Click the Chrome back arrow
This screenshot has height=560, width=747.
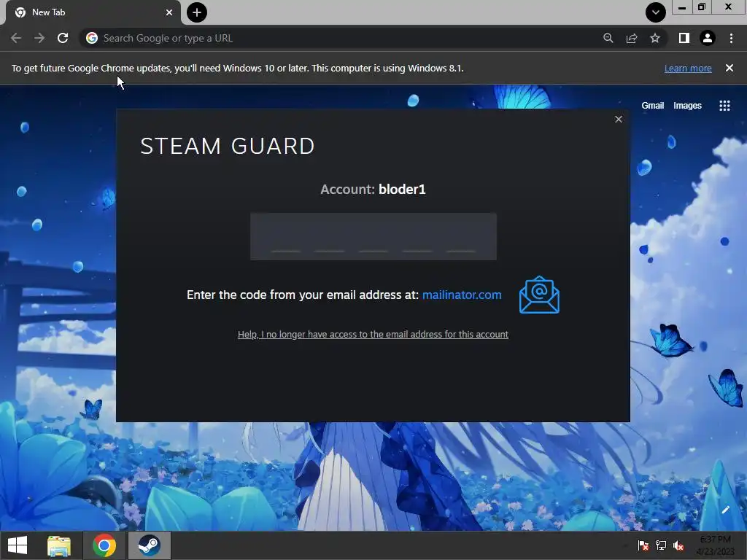point(16,38)
